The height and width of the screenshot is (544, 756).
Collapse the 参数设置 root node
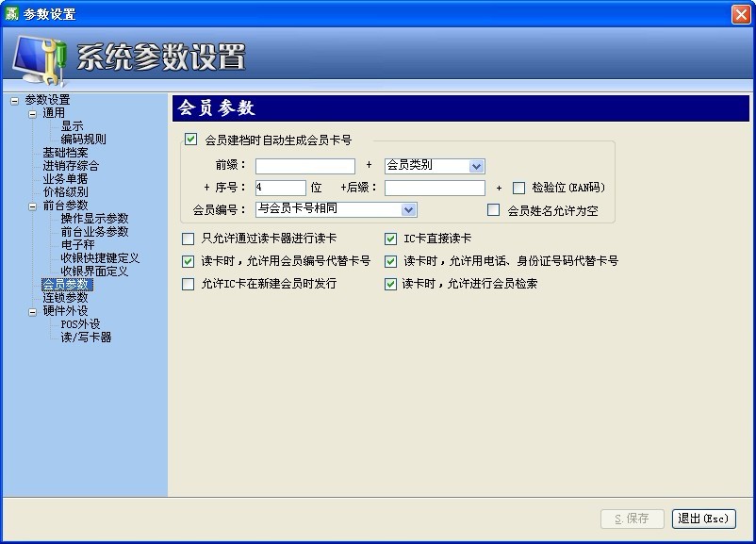click(14, 101)
